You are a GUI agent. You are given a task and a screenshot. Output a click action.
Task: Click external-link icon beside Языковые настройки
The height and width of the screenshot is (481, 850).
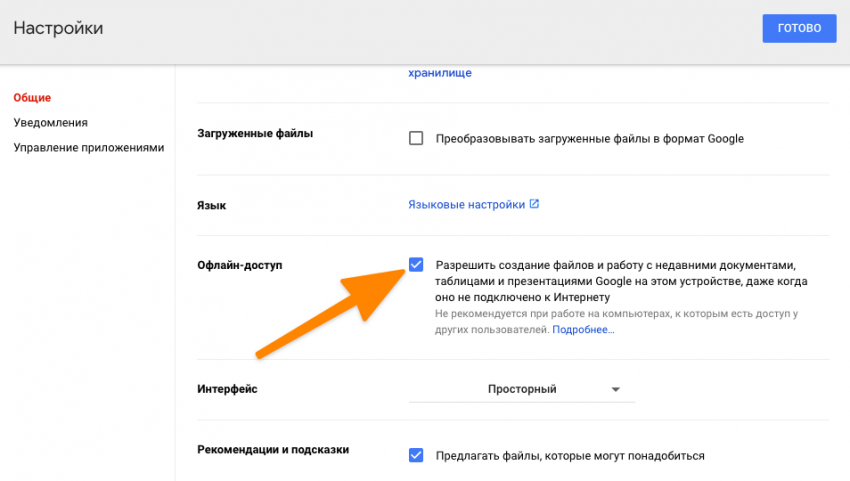[x=534, y=204]
